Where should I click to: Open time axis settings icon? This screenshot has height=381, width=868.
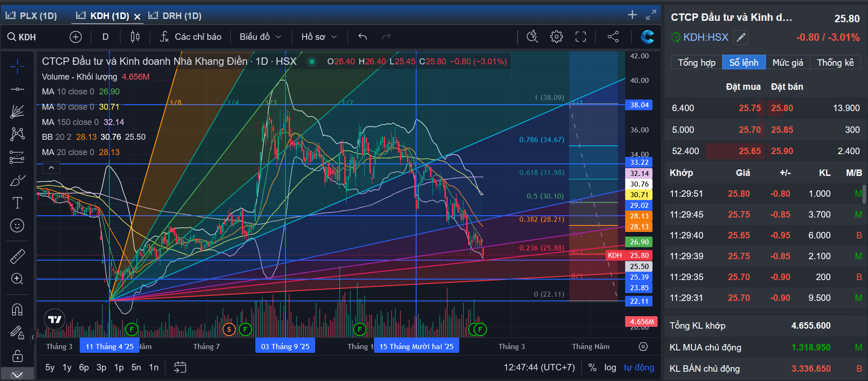coord(643,346)
